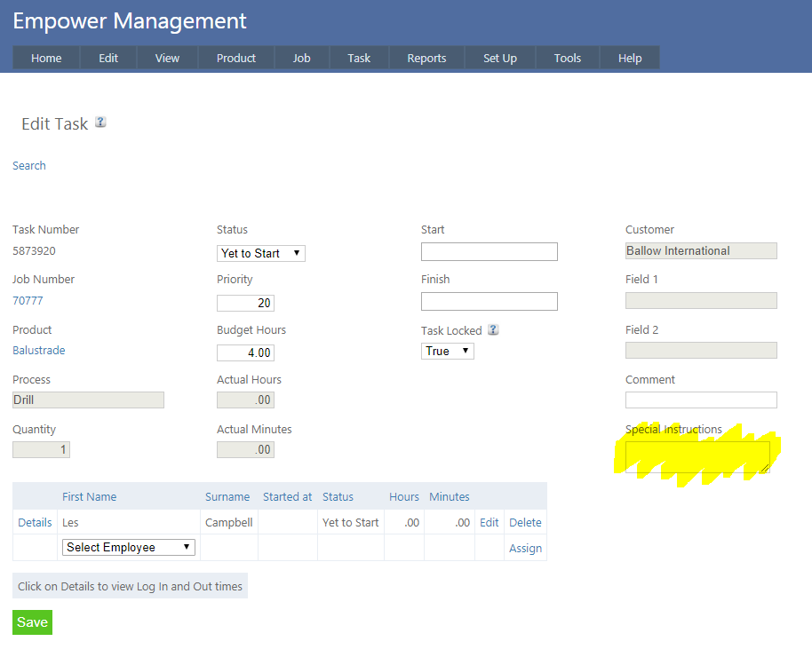Click help icon next to Edit Task
The width and height of the screenshot is (812, 665).
pos(100,123)
